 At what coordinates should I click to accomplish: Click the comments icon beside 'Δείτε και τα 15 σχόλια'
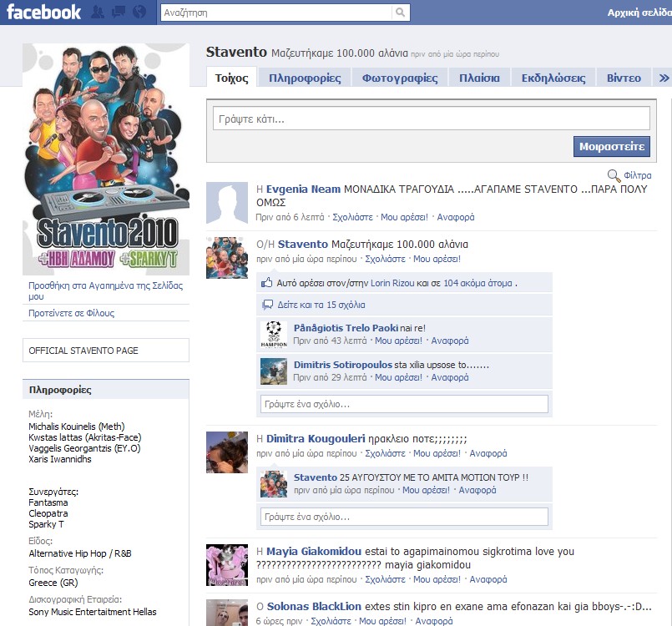(x=268, y=305)
